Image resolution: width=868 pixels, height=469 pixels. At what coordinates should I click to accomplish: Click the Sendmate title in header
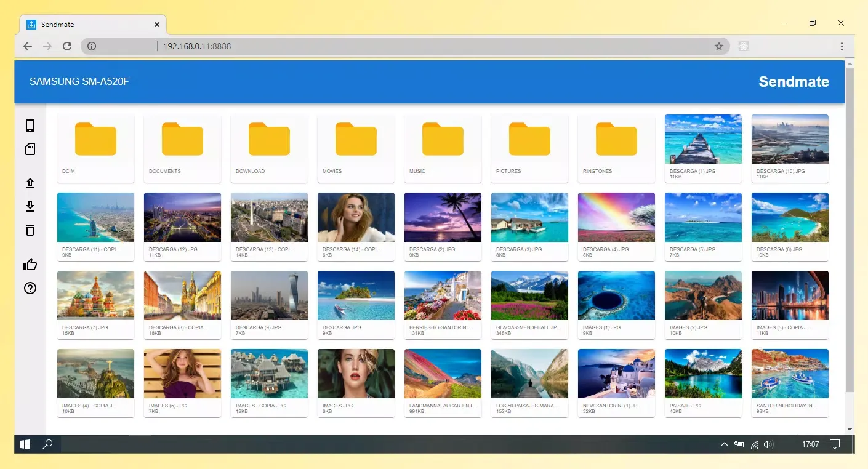click(x=793, y=82)
